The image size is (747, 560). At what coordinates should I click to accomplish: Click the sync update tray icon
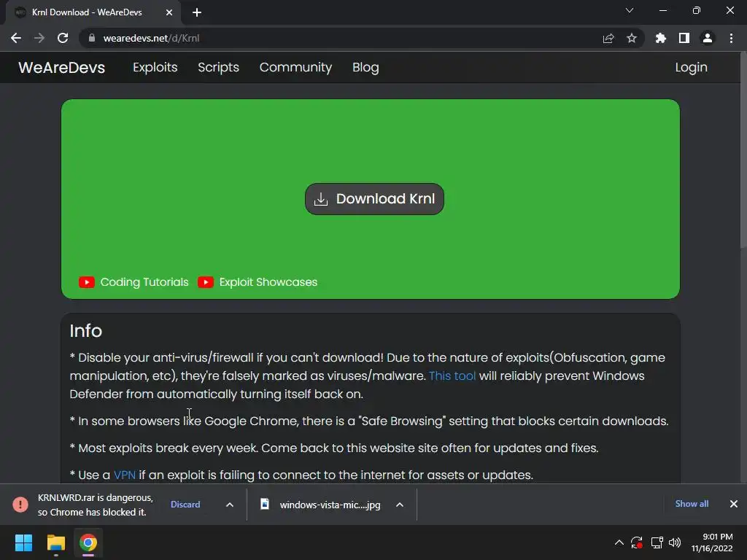pyautogui.click(x=636, y=542)
